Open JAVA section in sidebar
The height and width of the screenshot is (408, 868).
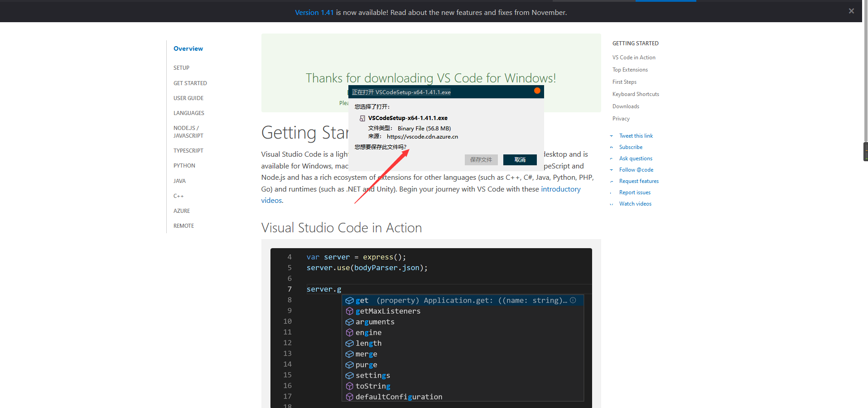pyautogui.click(x=179, y=181)
